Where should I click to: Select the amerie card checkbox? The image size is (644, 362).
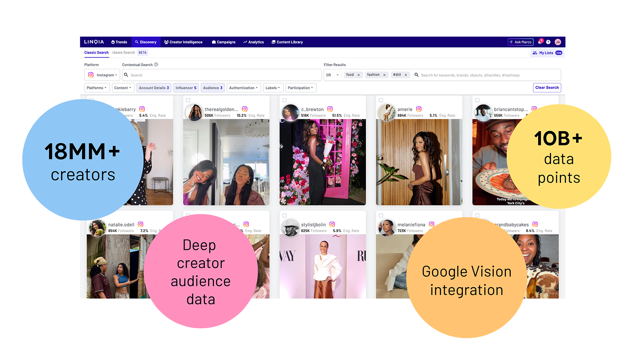[381, 100]
